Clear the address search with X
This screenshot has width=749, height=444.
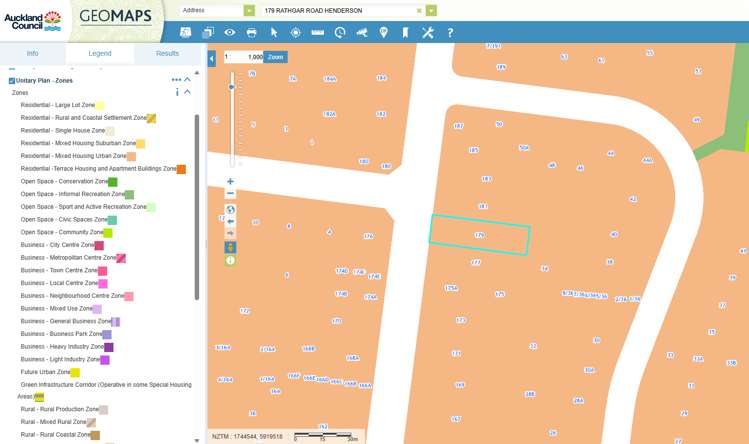point(419,11)
